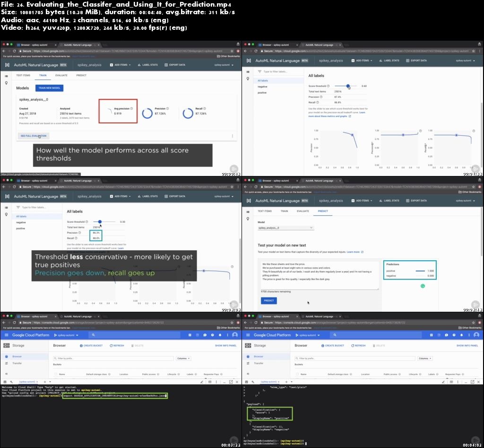Screen dimensions: 484x448
Task: Click the SEE FULL EVALUATION button
Action: [33, 136]
